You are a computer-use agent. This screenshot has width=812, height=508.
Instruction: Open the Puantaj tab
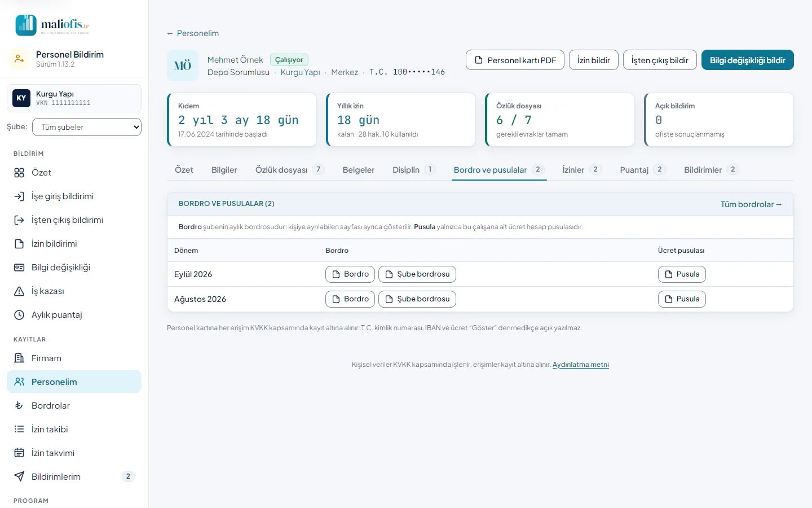[643, 170]
